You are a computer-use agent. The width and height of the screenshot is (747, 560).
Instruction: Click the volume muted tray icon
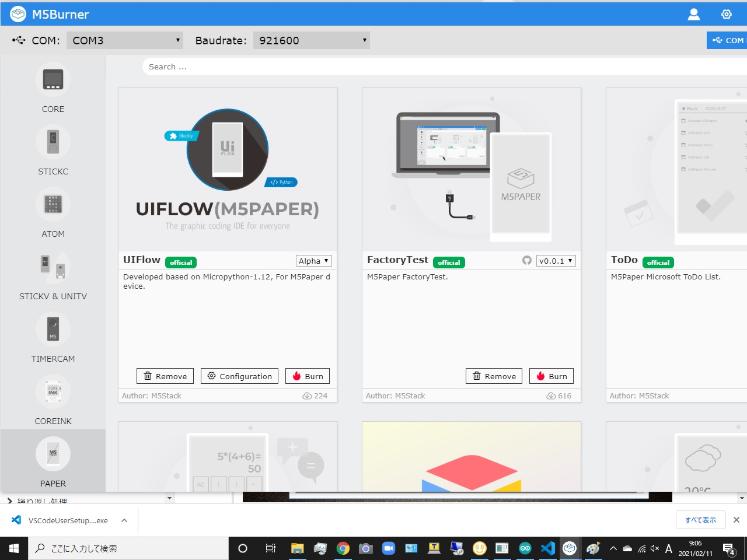(x=655, y=548)
